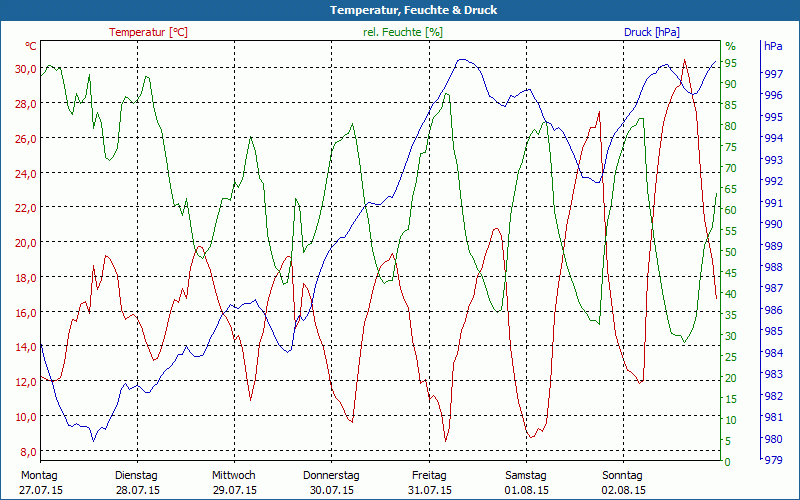The image size is (800, 500).
Task: Click the date '02.08.15'
Action: (x=623, y=490)
